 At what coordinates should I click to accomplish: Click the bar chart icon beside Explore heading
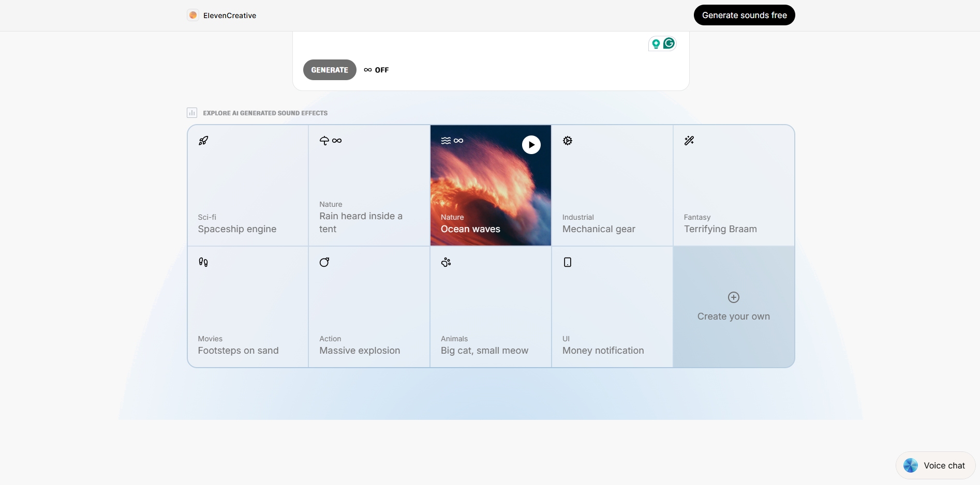point(192,113)
